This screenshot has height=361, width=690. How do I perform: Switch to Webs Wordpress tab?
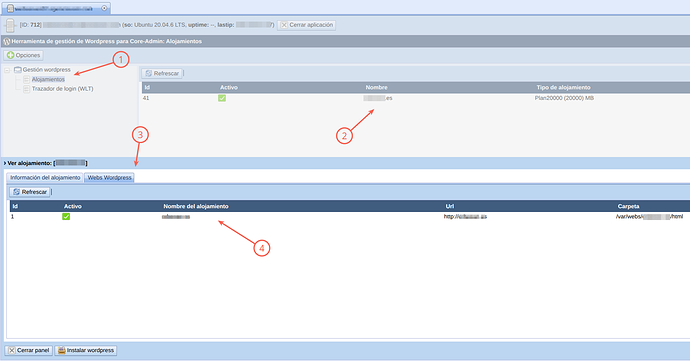[109, 177]
